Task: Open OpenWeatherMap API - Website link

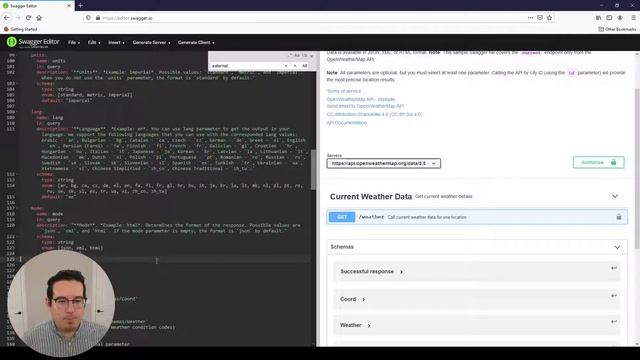Action: tap(361, 99)
